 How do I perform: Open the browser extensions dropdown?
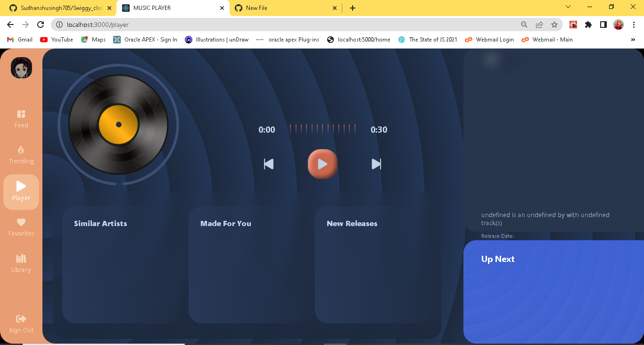(x=588, y=25)
